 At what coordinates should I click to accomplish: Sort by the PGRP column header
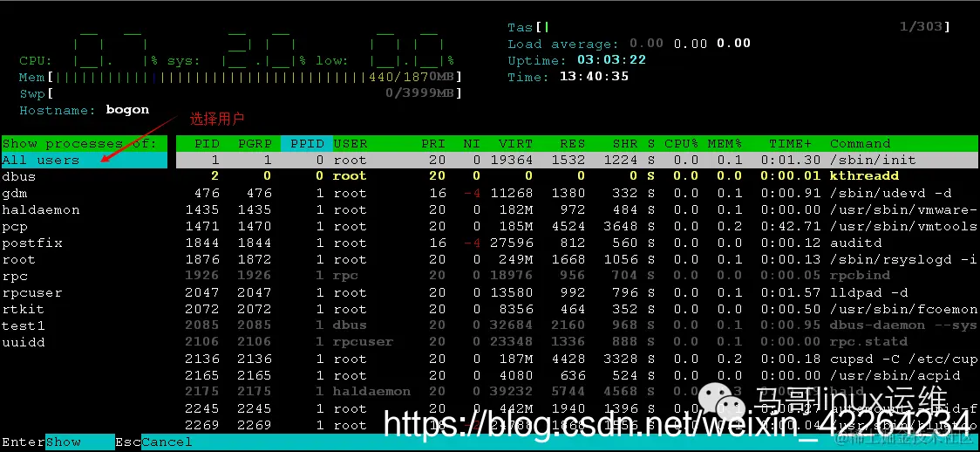255,144
